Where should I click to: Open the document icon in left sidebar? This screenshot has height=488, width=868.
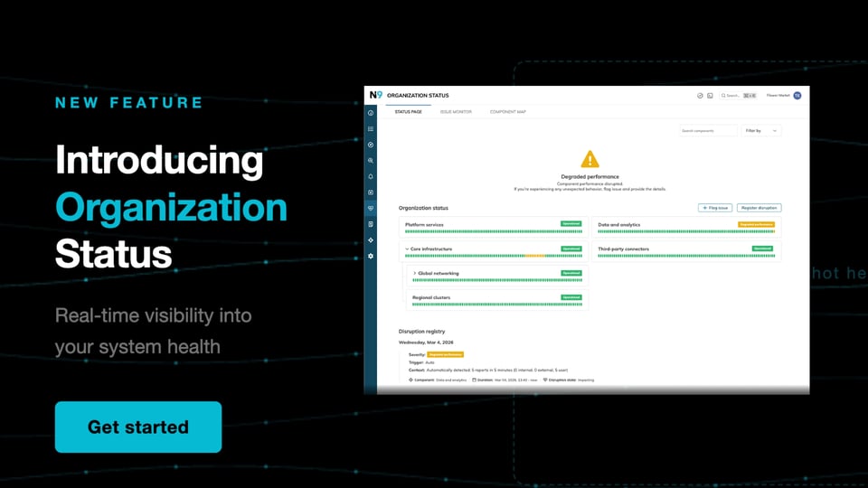(x=371, y=224)
